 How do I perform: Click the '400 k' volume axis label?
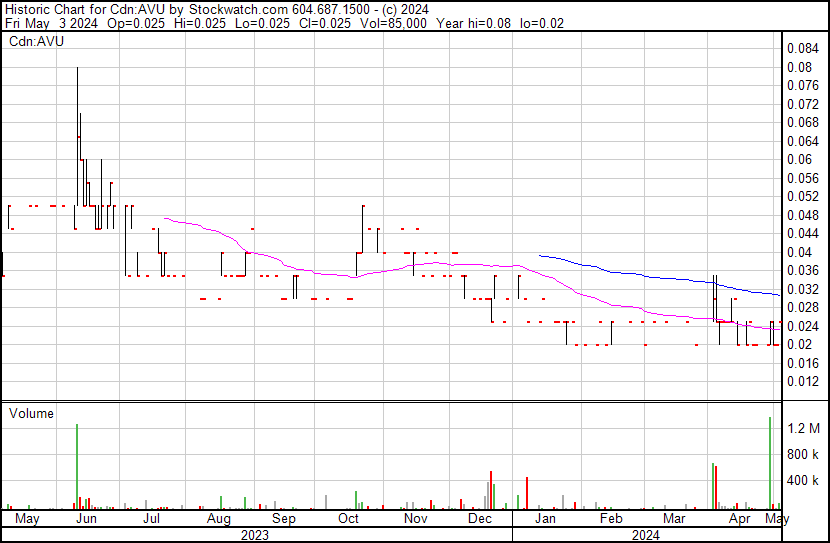[x=803, y=481]
